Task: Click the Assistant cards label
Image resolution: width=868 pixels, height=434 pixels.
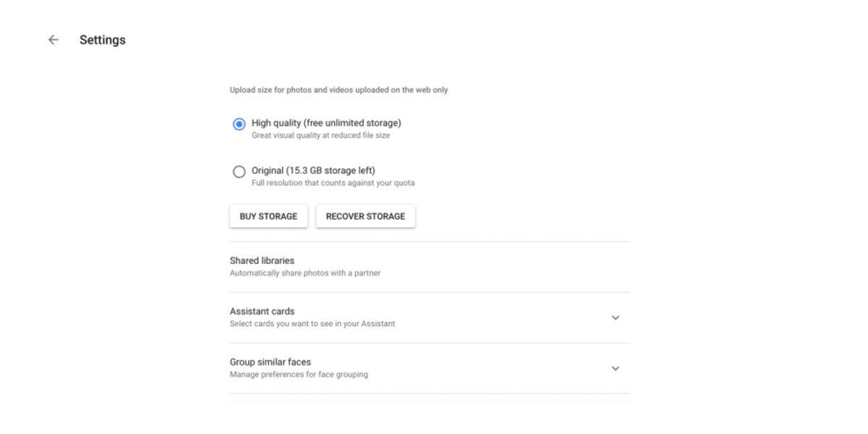Action: [x=261, y=311]
